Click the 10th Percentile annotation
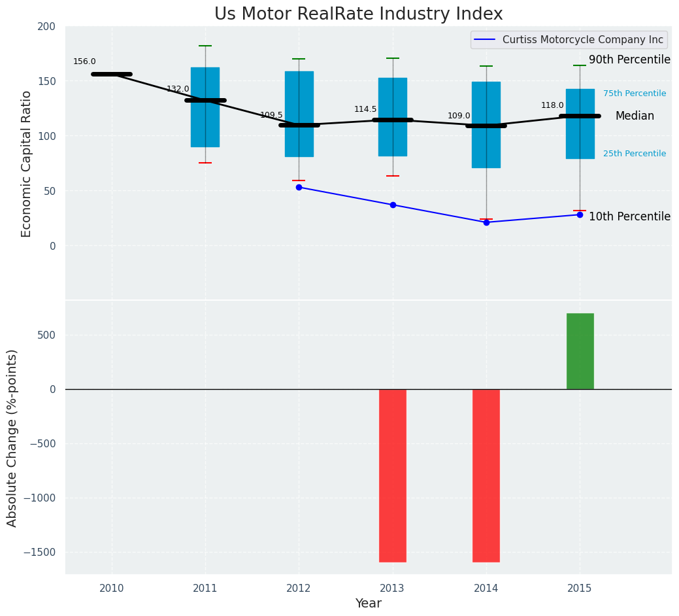This screenshot has width=679, height=616. [x=629, y=217]
